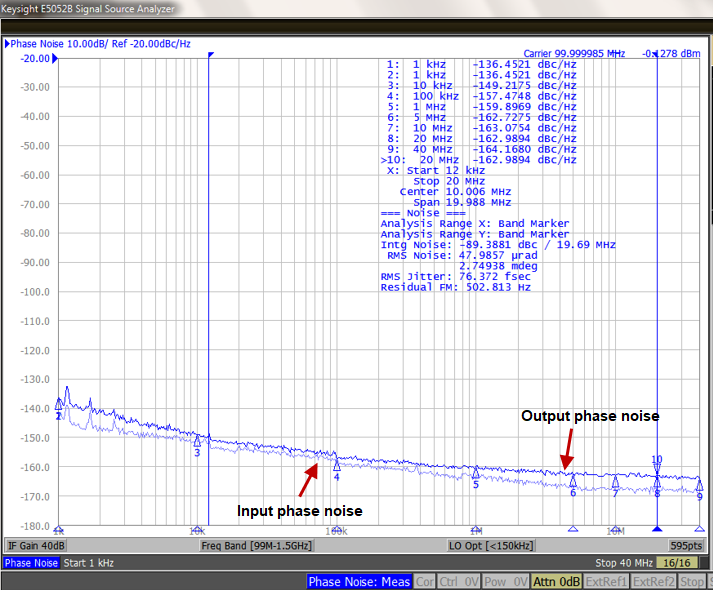The width and height of the screenshot is (713, 590).
Task: Toggle the Cor status indicator
Action: click(x=425, y=581)
